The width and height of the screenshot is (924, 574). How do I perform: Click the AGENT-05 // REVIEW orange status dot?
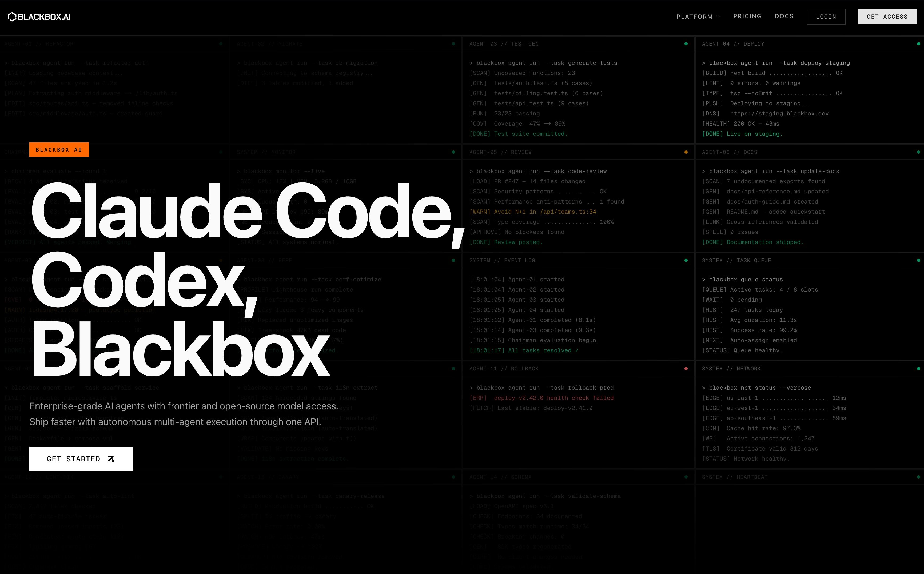coord(686,152)
